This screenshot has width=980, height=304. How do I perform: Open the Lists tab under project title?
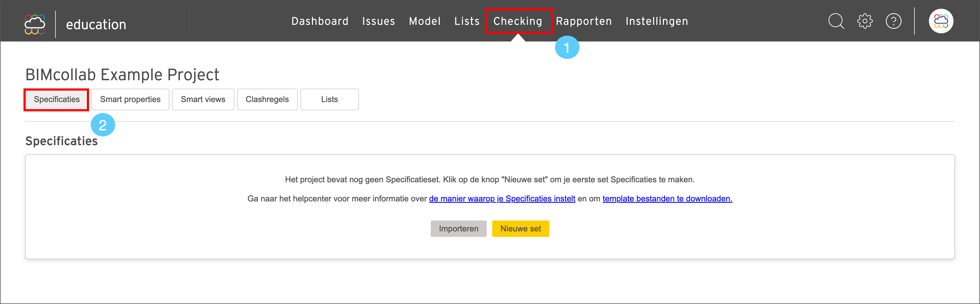(x=329, y=100)
